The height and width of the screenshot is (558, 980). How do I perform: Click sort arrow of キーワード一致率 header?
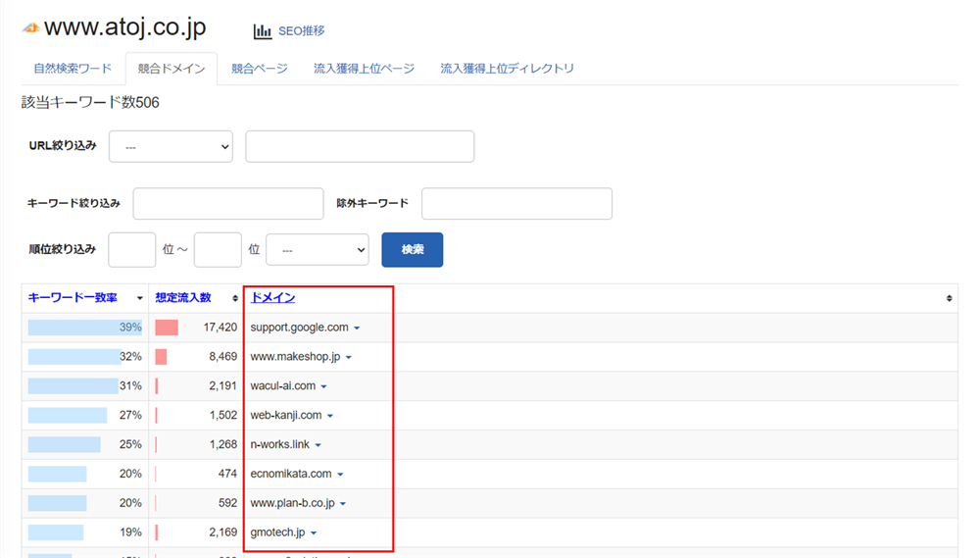pos(139,298)
